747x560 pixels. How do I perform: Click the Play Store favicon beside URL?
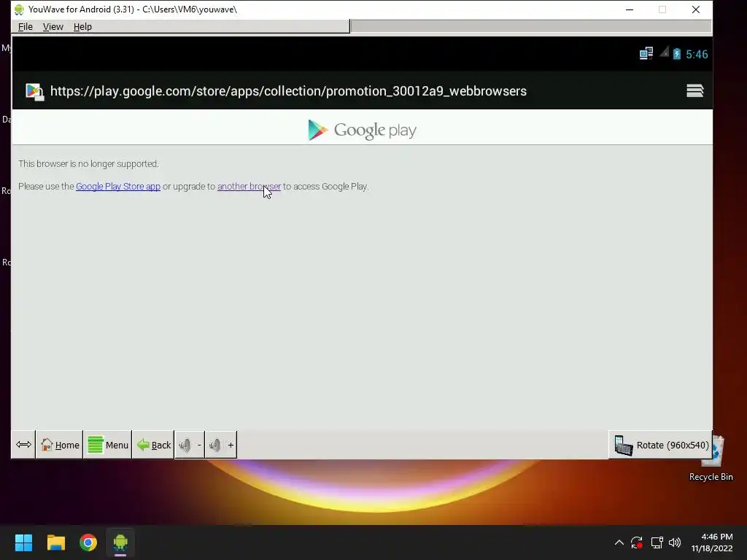click(35, 91)
